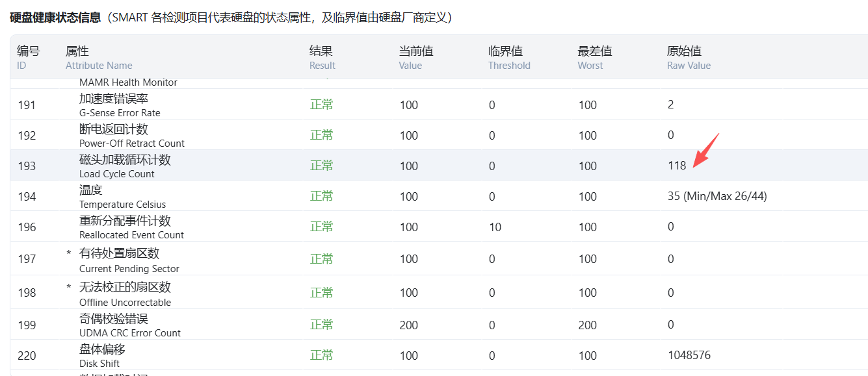
Task: Click the Load Cycle Count raw value 118
Action: [x=677, y=166]
